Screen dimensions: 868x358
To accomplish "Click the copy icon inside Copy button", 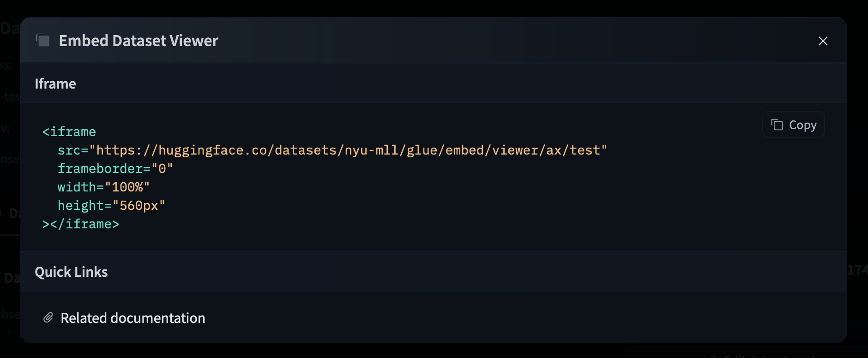I will tap(777, 125).
